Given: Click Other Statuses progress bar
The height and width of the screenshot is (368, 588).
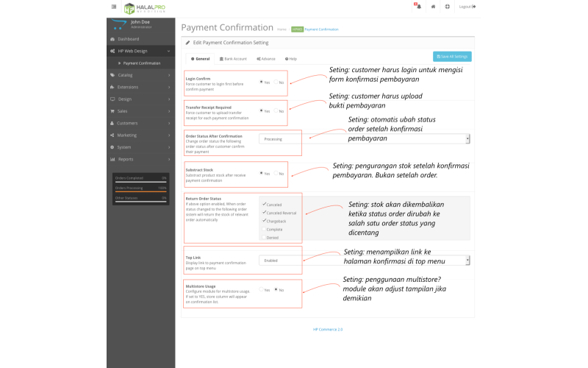Looking at the screenshot, I should coord(140,202).
